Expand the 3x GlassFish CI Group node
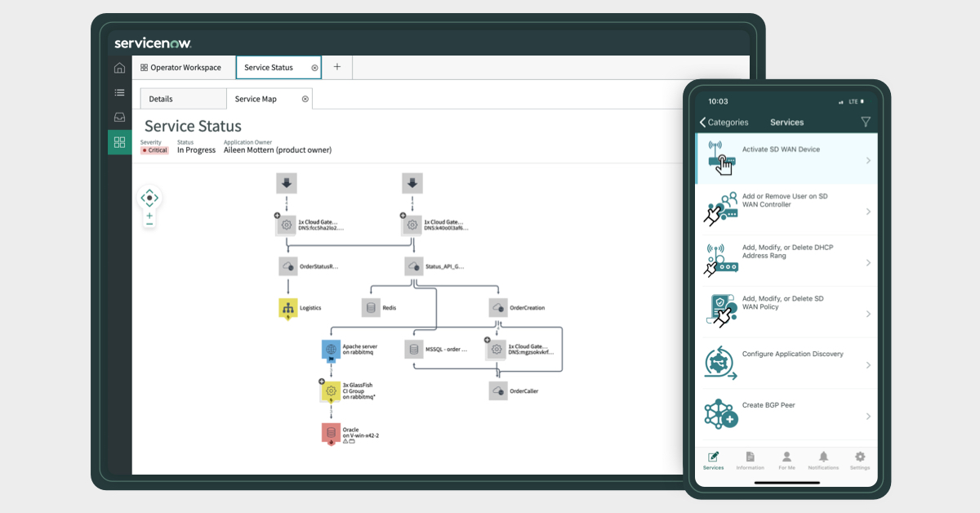Image resolution: width=980 pixels, height=513 pixels. [x=322, y=381]
